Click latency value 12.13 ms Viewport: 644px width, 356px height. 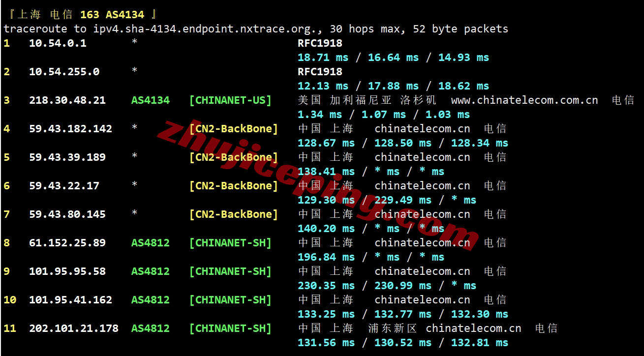click(323, 86)
